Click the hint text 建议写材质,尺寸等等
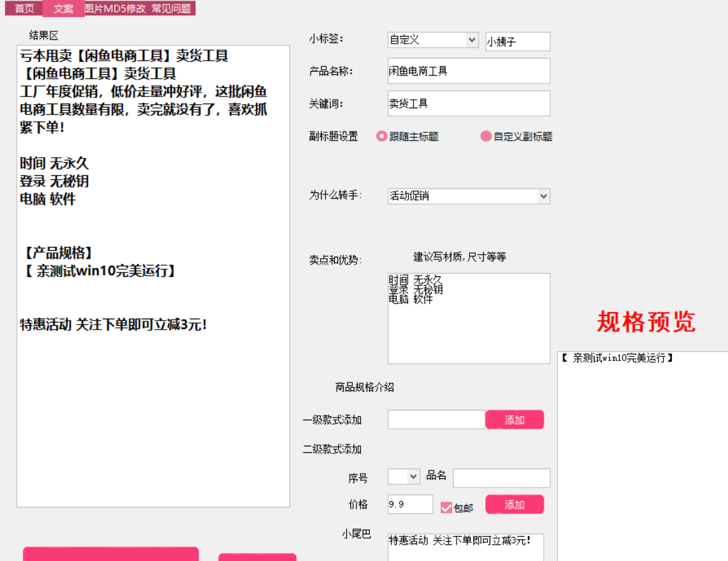The height and width of the screenshot is (561, 728). point(460,257)
